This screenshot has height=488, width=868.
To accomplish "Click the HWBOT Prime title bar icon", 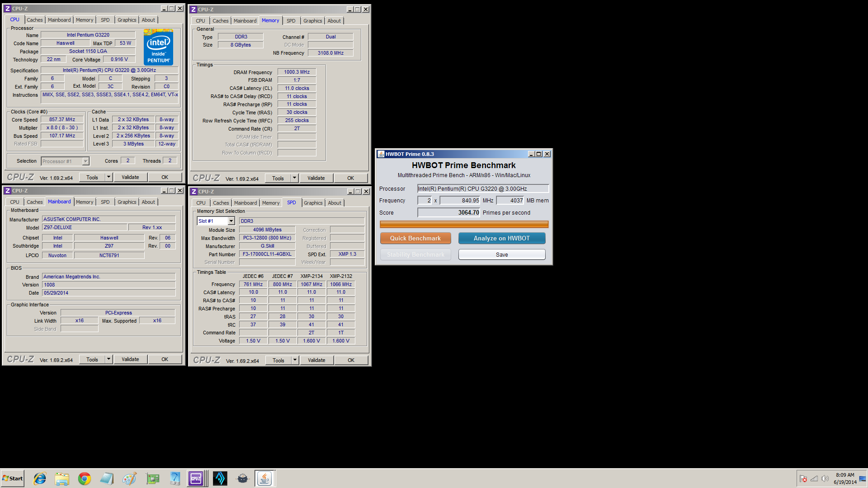I will pyautogui.click(x=381, y=154).
